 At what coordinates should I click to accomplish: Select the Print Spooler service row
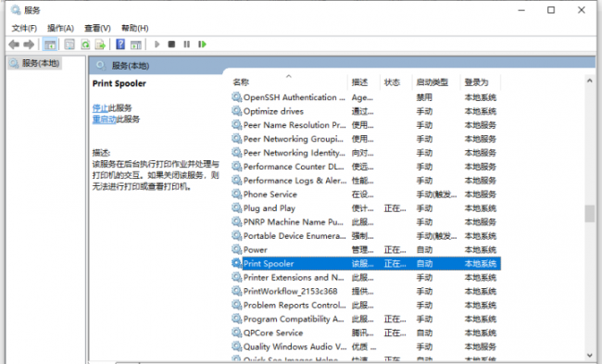point(366,263)
